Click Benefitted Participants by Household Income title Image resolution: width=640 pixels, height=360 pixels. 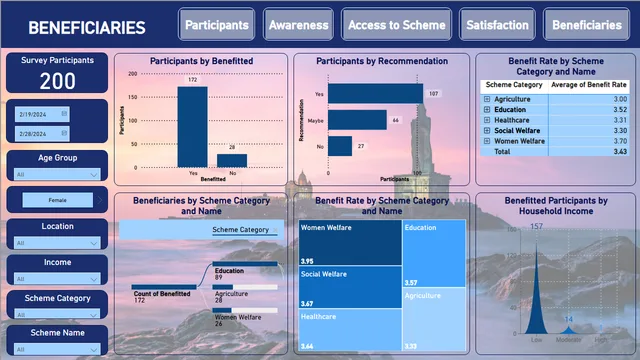pos(556,206)
